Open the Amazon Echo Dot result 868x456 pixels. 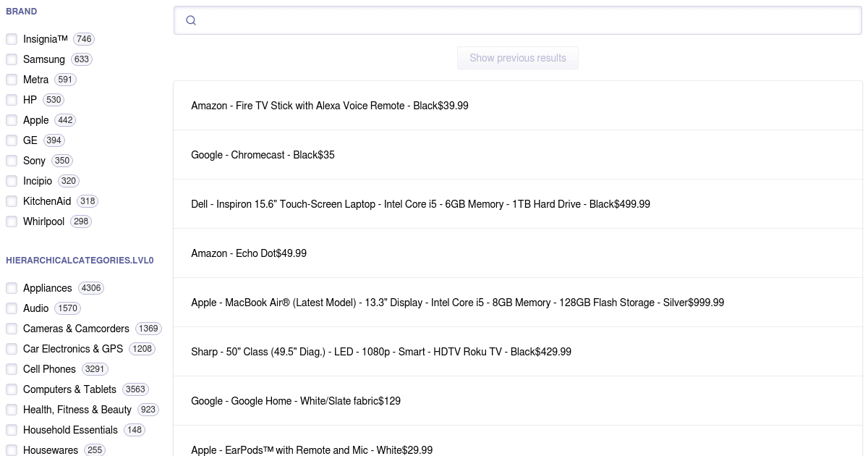(x=248, y=253)
